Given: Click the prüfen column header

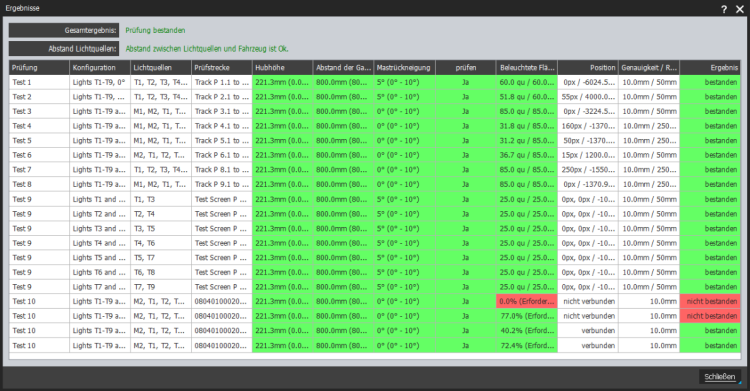Looking at the screenshot, I should pyautogui.click(x=465, y=67).
